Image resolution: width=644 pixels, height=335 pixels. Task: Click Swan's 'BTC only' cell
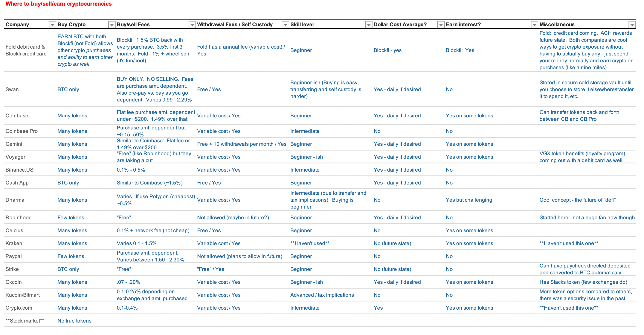point(68,90)
